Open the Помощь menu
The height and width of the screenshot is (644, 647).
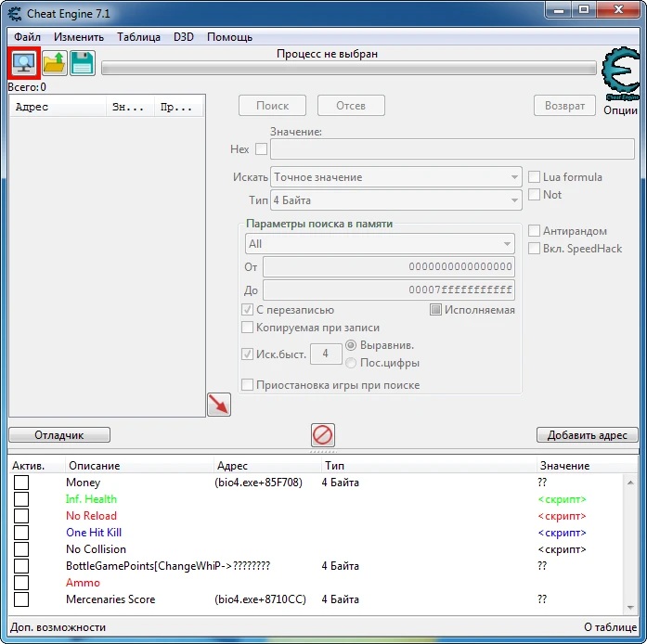pos(230,37)
